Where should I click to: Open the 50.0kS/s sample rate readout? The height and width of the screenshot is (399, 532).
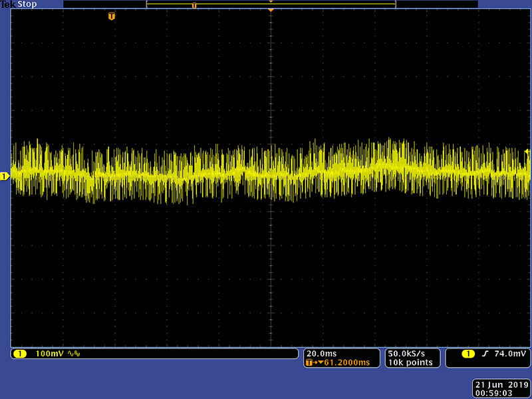click(406, 353)
